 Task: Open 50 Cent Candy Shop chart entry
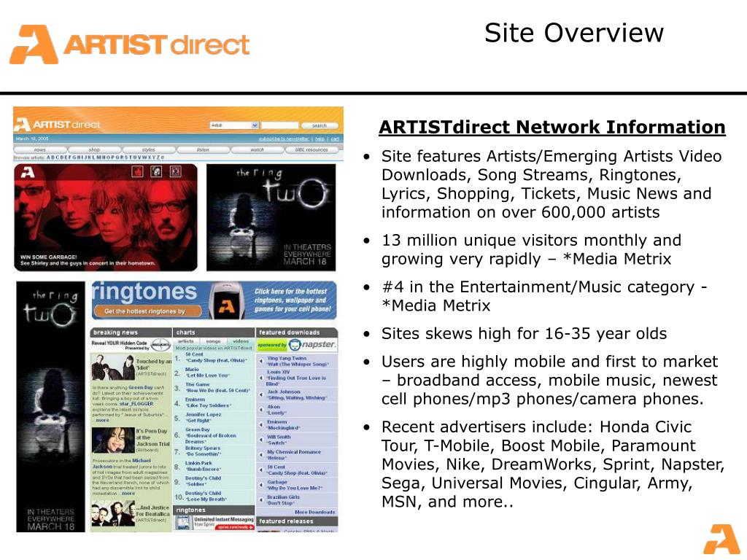pos(216,357)
